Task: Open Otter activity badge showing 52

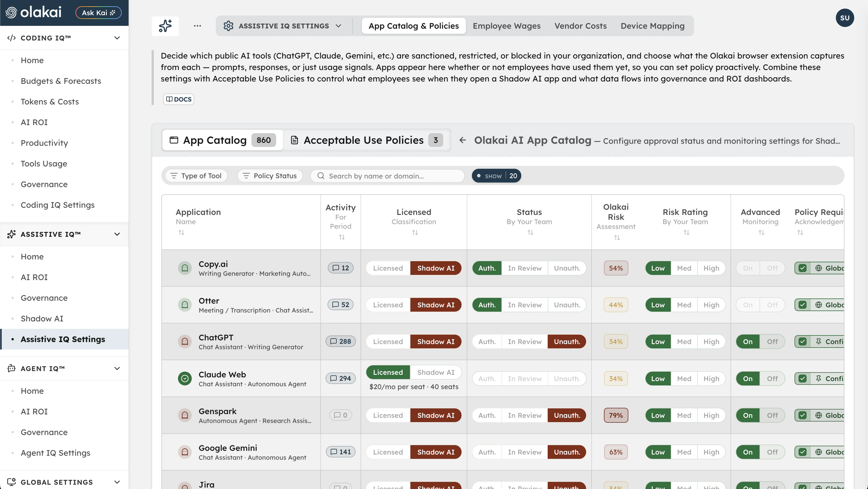Action: click(341, 305)
